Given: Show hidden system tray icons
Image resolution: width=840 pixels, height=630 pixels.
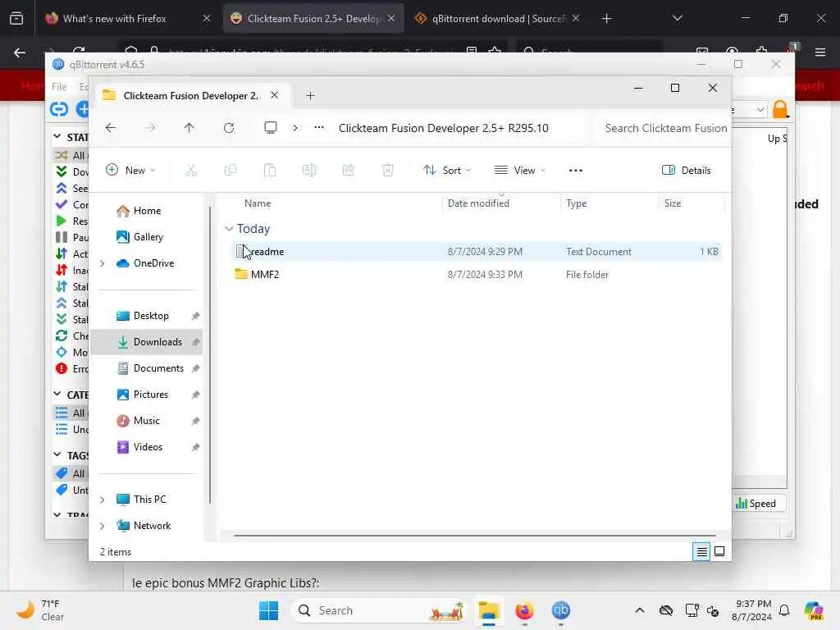Looking at the screenshot, I should (x=640, y=610).
